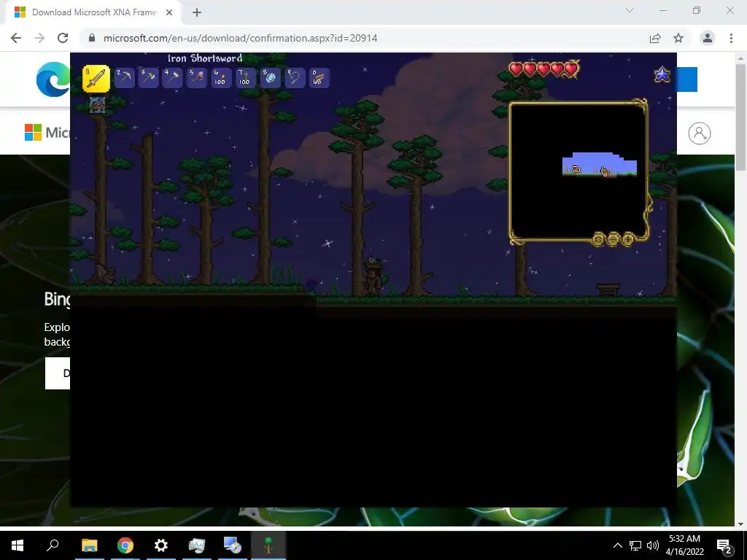The height and width of the screenshot is (560, 747).
Task: Open the notification center
Action: pos(724,545)
